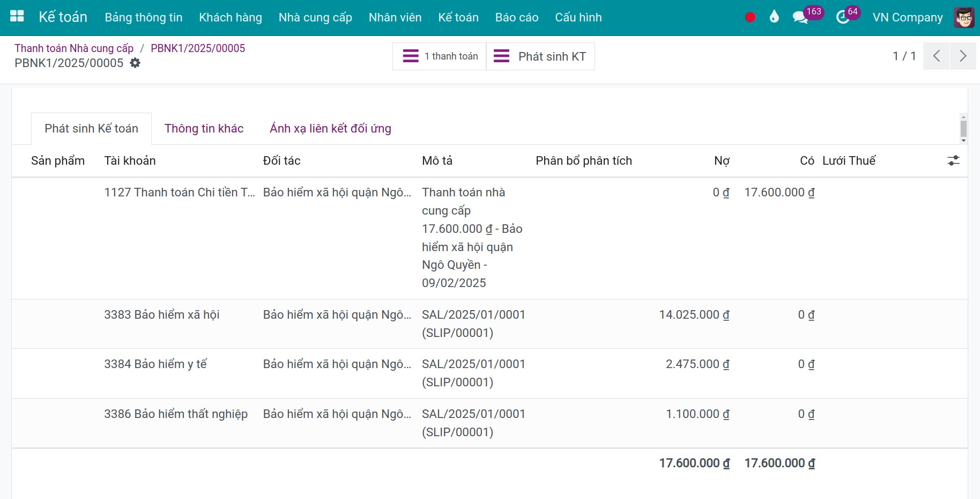The height and width of the screenshot is (499, 980).
Task: Click the 'Kế toán' app title
Action: tap(63, 17)
